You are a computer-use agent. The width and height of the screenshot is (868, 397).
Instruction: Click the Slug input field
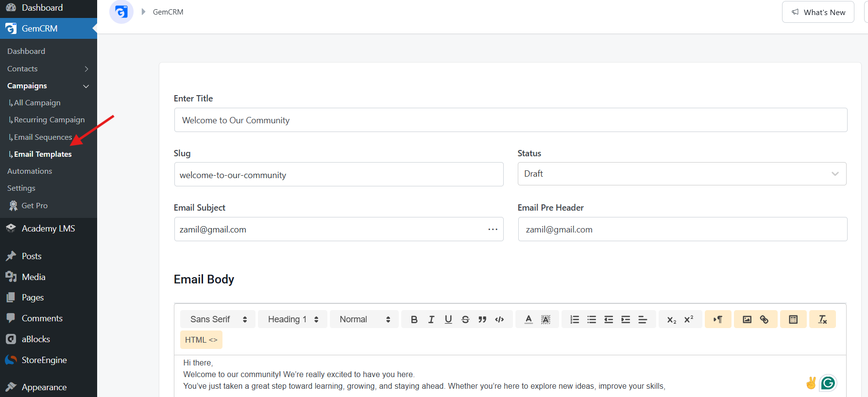(x=339, y=175)
